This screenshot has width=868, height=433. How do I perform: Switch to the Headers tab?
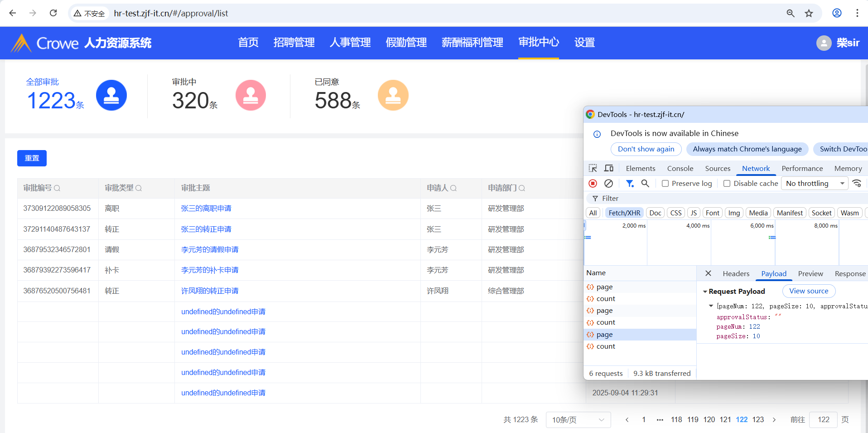click(736, 273)
